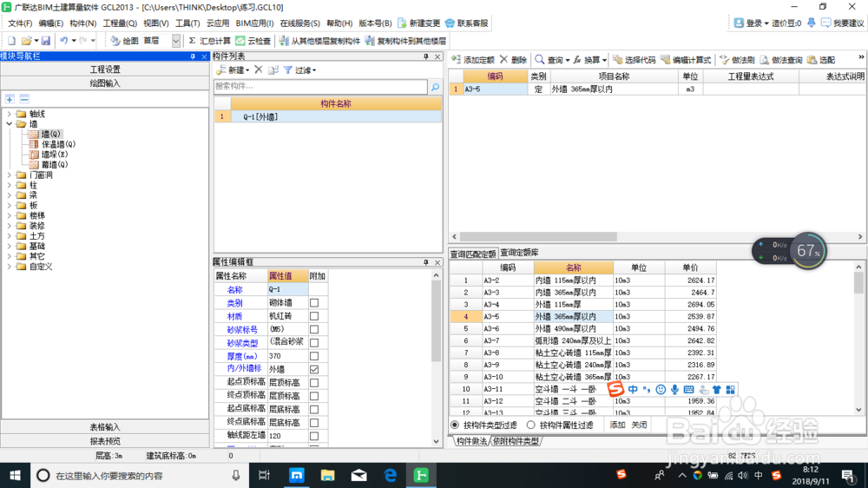Save project with floppy disk icon
868x488 pixels.
[x=46, y=41]
